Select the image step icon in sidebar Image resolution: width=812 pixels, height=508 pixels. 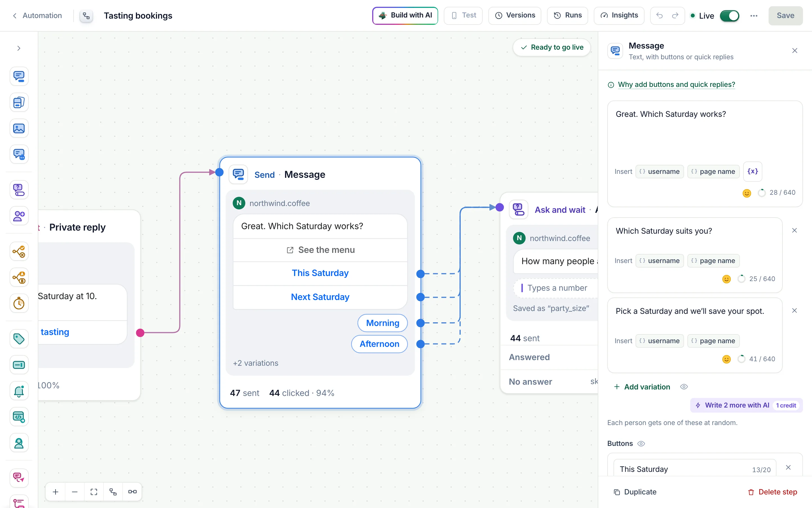click(19, 128)
